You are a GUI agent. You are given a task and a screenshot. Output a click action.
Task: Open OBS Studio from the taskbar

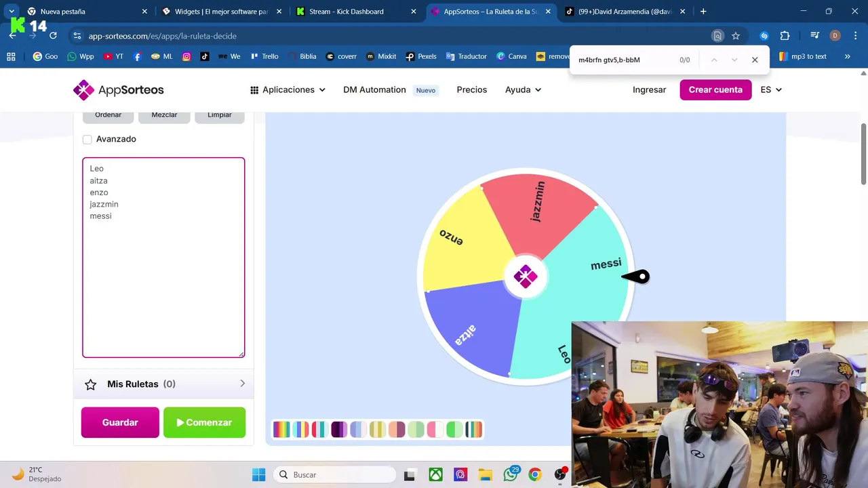click(x=560, y=474)
